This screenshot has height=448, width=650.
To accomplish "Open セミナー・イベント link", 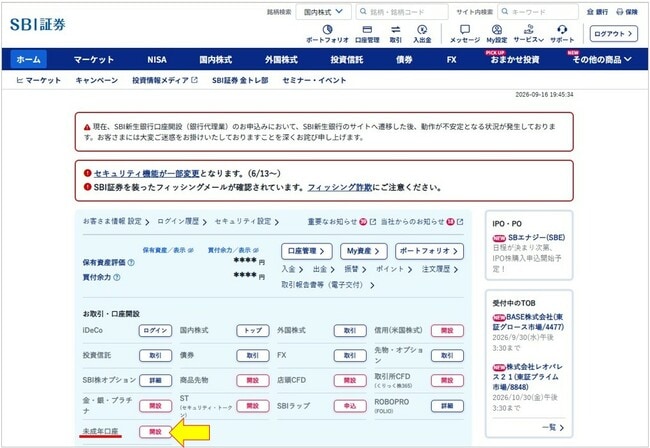I will point(314,80).
